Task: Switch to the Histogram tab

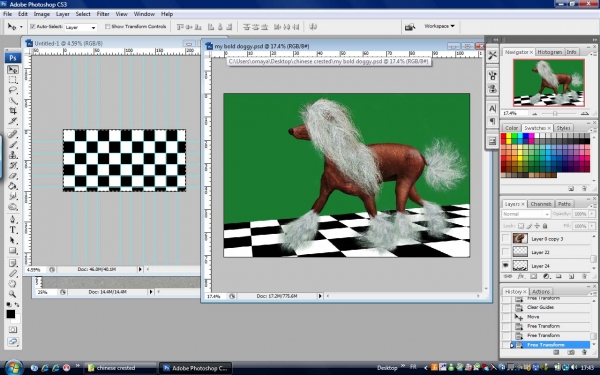Action: (549, 52)
